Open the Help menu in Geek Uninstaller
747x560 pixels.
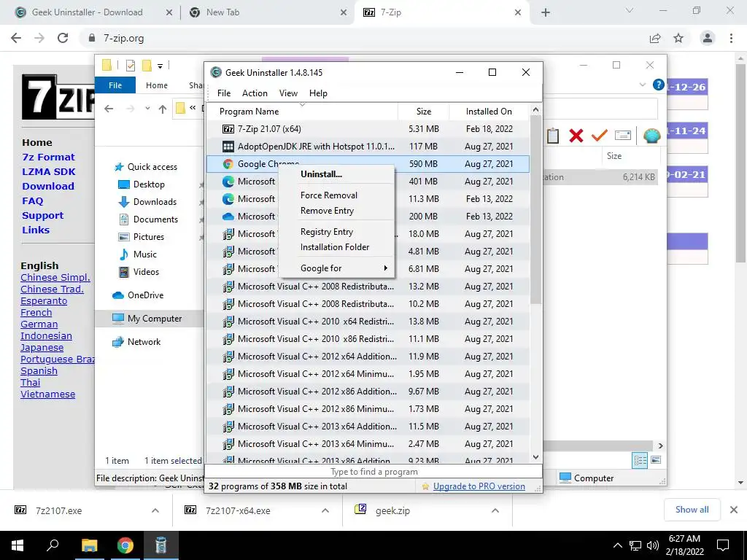[x=318, y=93]
